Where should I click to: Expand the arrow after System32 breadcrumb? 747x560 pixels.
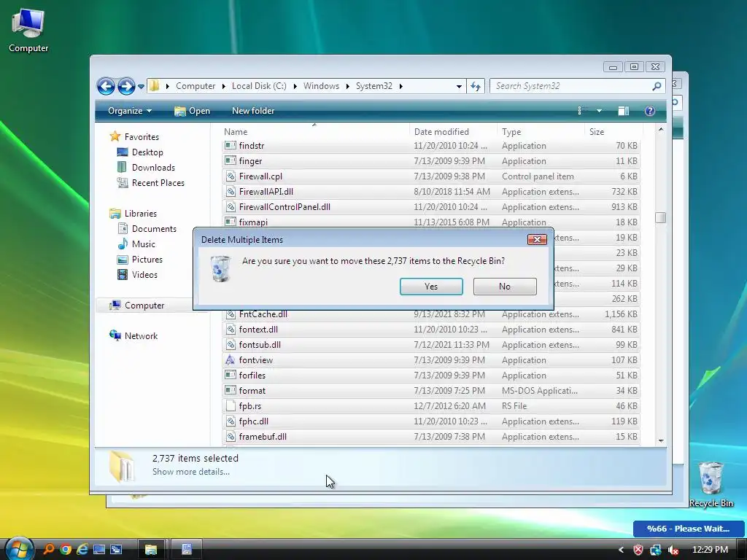[400, 86]
